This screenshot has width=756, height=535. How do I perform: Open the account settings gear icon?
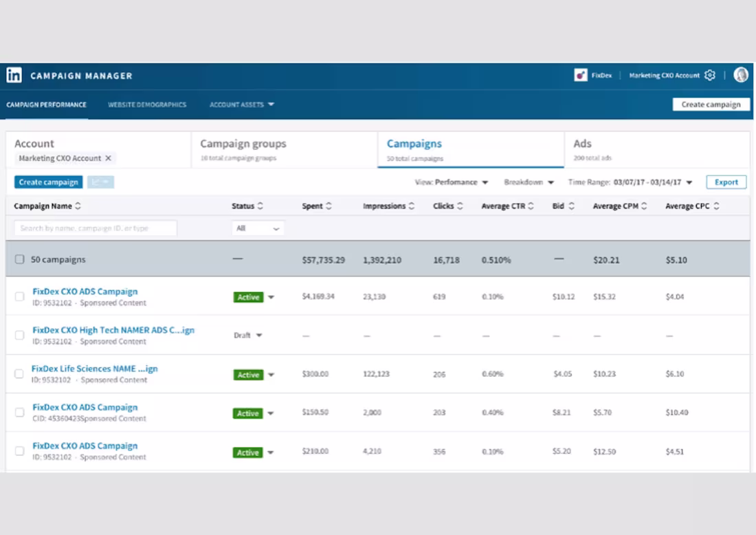pos(710,75)
